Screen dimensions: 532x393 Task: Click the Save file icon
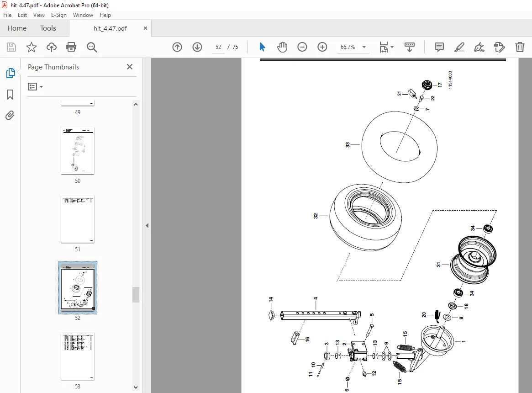(x=11, y=47)
